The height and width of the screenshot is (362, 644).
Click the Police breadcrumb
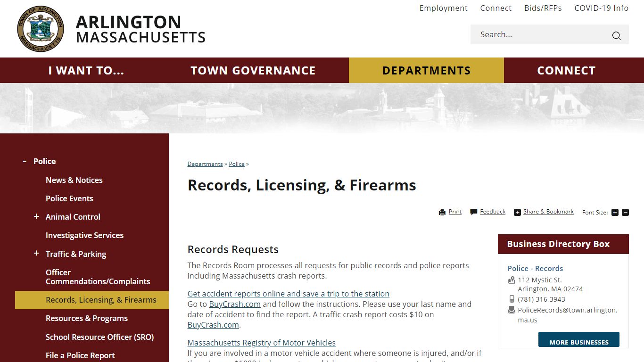pyautogui.click(x=237, y=164)
